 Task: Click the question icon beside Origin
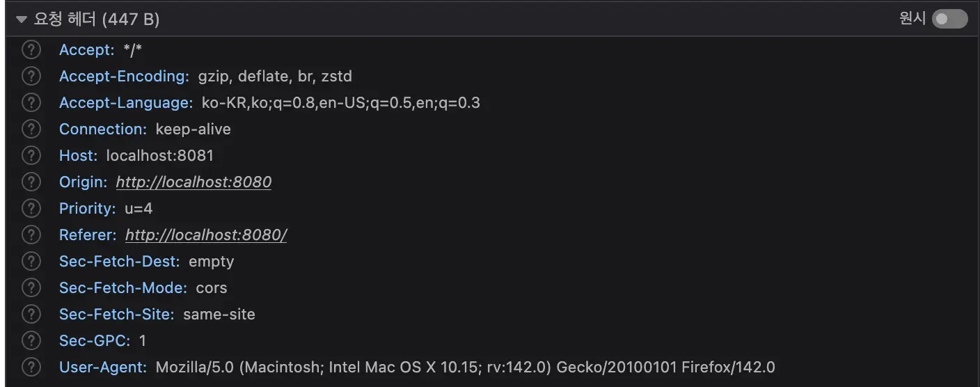(31, 182)
